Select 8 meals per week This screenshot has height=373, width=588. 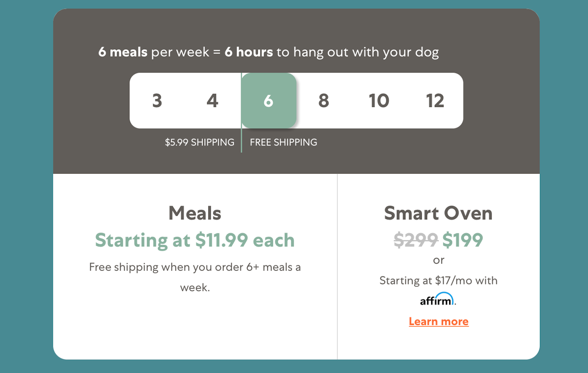324,101
